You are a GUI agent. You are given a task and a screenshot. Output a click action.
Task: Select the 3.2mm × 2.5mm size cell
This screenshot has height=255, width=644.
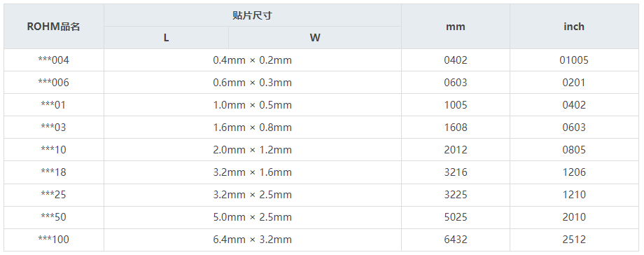click(253, 195)
